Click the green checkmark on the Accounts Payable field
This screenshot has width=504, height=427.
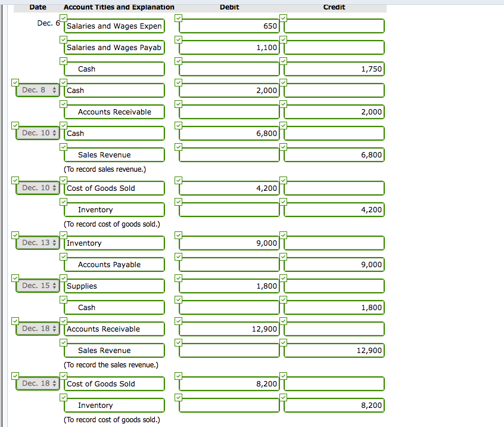coord(63,256)
